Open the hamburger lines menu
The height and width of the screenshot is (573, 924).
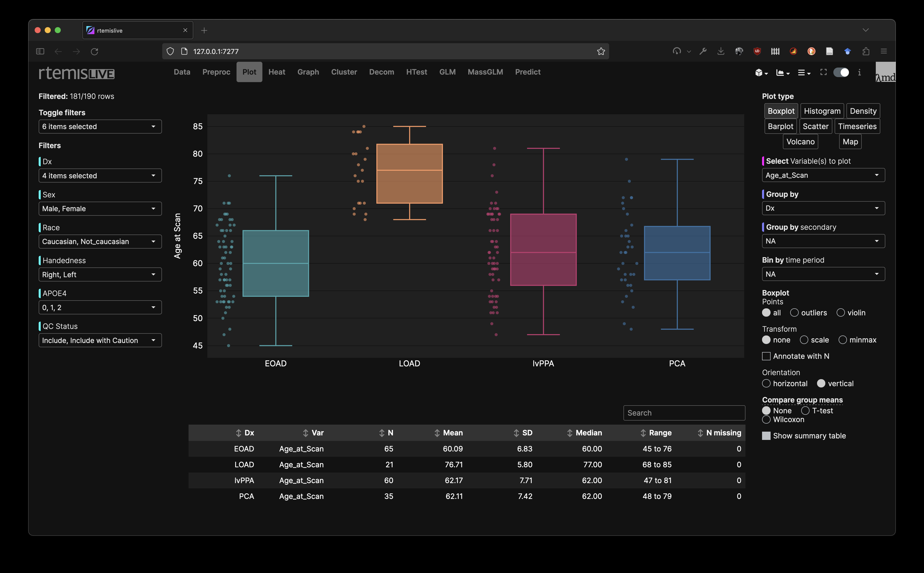tap(803, 72)
